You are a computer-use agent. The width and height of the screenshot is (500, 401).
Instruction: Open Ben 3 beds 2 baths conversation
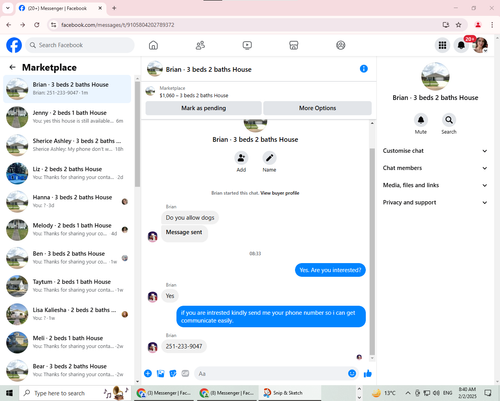click(x=67, y=258)
